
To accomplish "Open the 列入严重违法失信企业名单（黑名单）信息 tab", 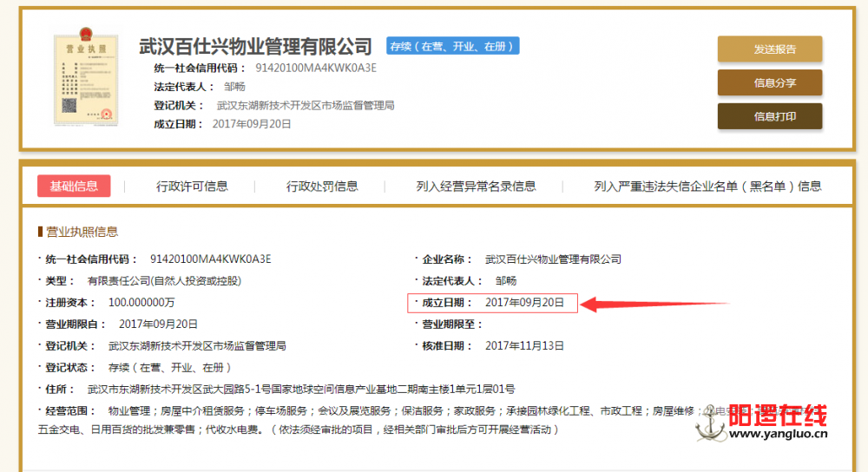I will pos(707,187).
